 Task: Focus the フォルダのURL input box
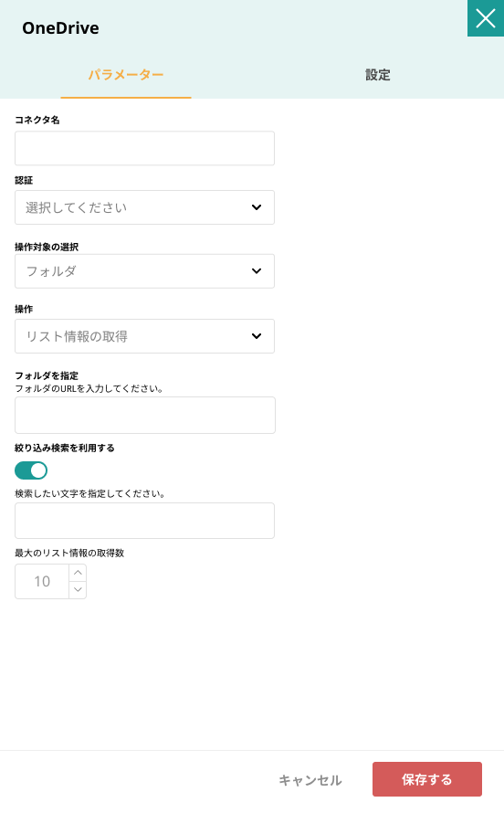pyautogui.click(x=145, y=416)
